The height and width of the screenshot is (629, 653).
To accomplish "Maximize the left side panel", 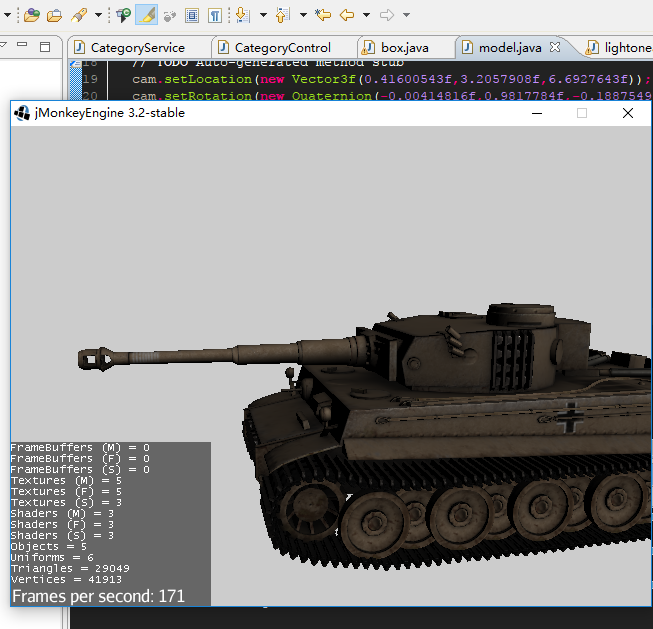I will coord(45,47).
